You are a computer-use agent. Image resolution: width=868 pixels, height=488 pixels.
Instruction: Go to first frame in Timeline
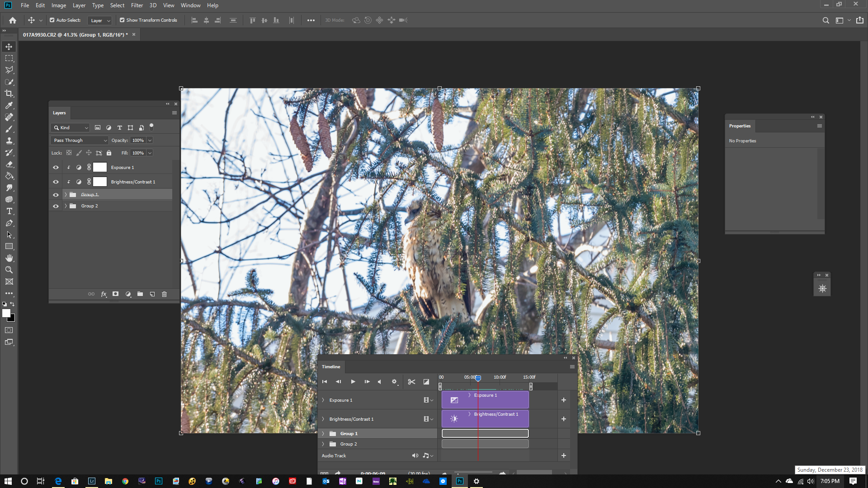(325, 382)
